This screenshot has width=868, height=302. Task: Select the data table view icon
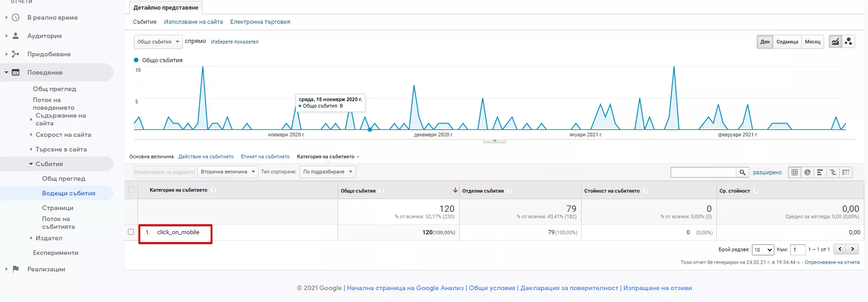point(795,172)
